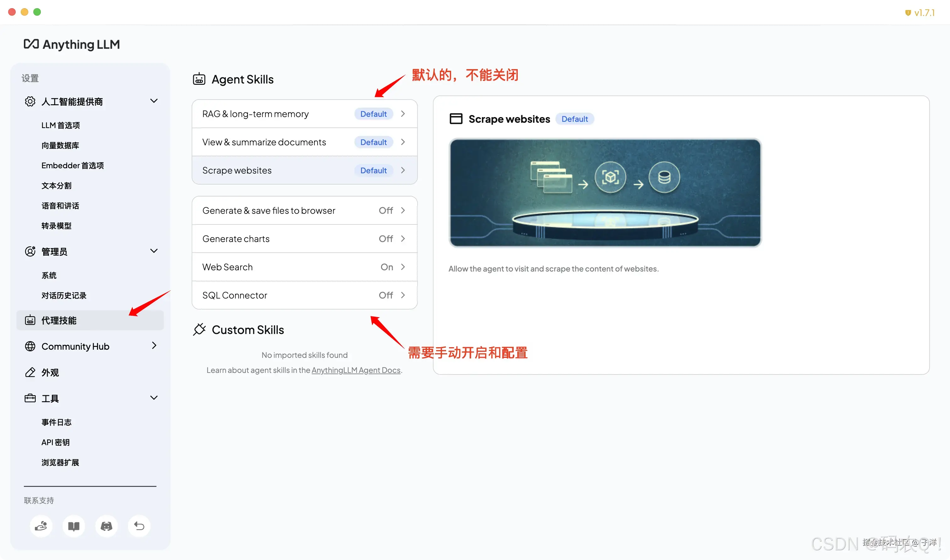
Task: Click the Default badge next to Scrape websites
Action: tap(575, 118)
